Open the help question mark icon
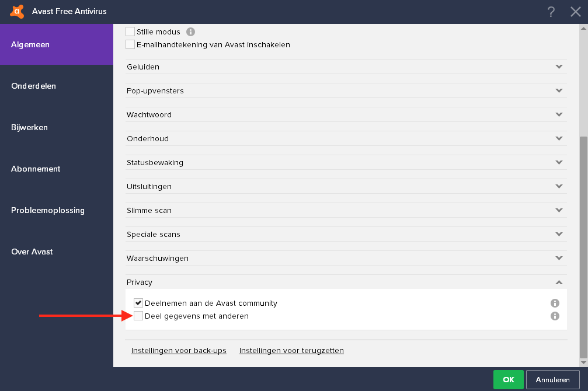 (551, 12)
